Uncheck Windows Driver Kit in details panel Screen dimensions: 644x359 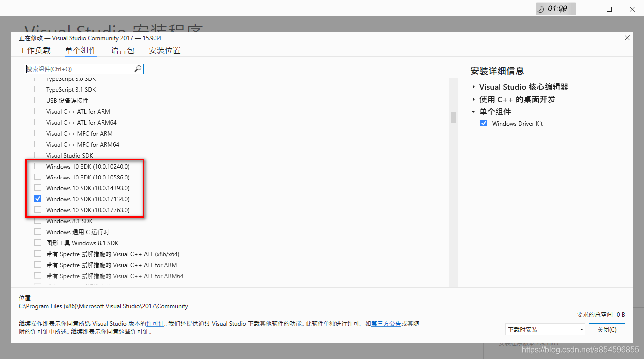pyautogui.click(x=483, y=123)
